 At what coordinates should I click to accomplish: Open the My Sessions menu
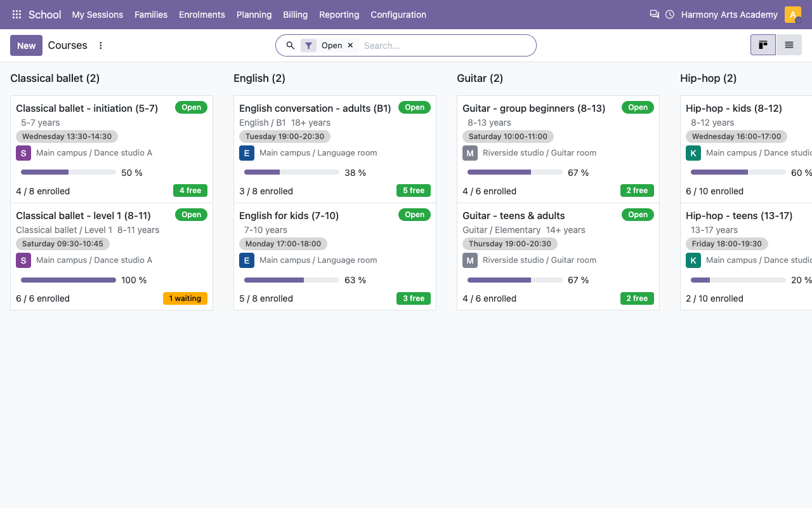pos(98,15)
